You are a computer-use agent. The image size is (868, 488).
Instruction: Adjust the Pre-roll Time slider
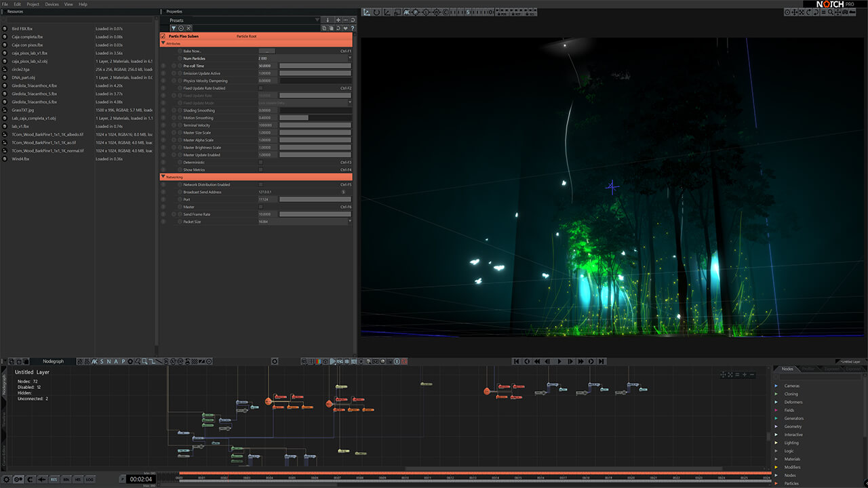[315, 66]
